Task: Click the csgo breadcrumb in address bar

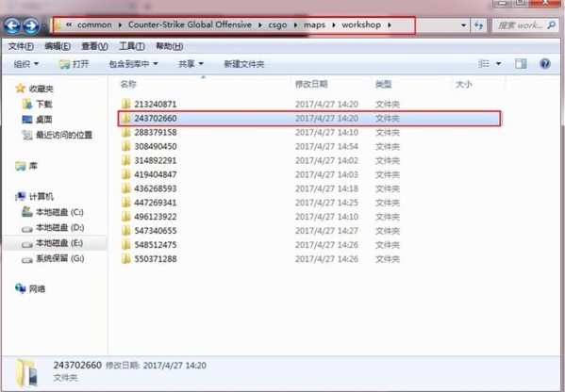Action: tap(277, 24)
